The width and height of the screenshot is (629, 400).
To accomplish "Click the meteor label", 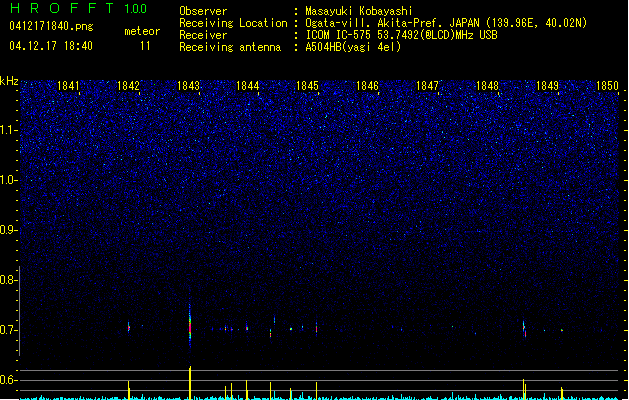I will point(142,31).
